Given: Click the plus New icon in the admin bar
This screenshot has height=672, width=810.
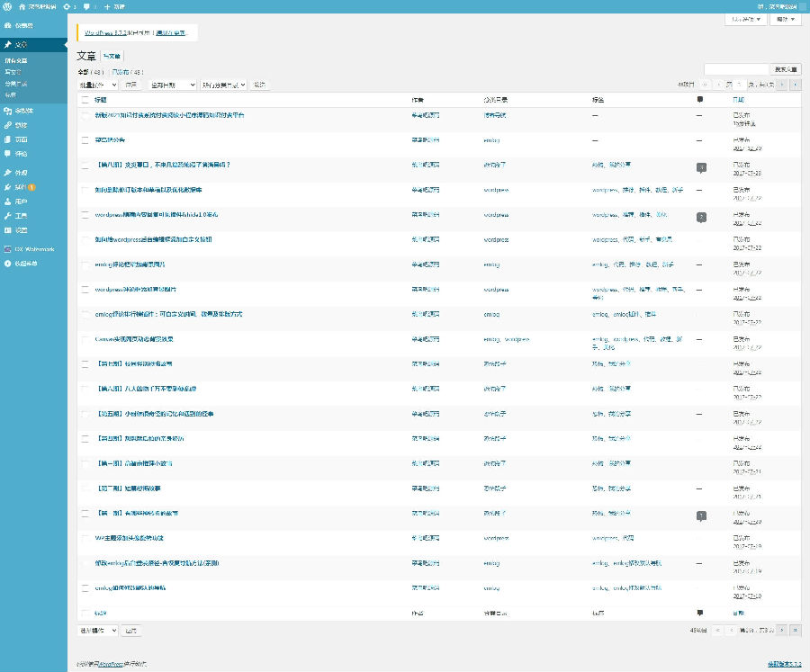Looking at the screenshot, I should (x=107, y=6).
